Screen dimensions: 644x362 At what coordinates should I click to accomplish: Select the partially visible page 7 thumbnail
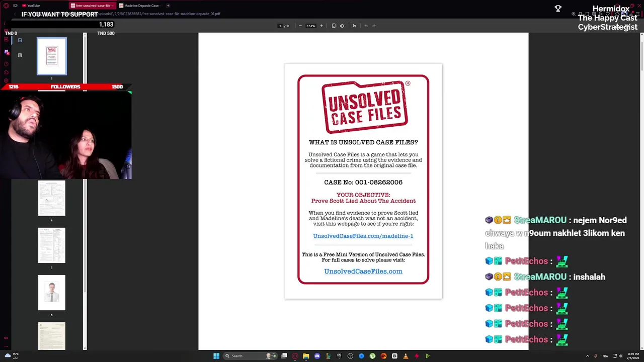pos(52,336)
